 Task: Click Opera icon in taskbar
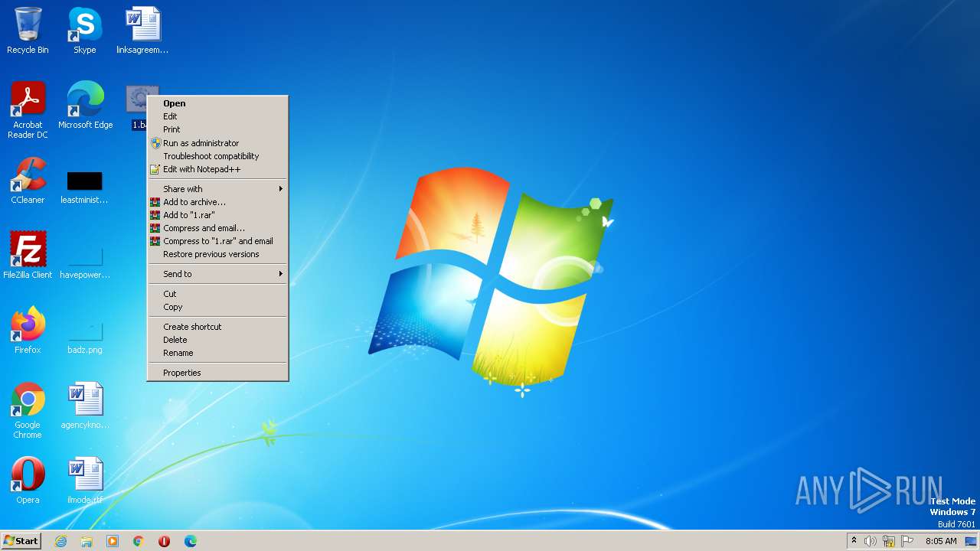pyautogui.click(x=164, y=541)
